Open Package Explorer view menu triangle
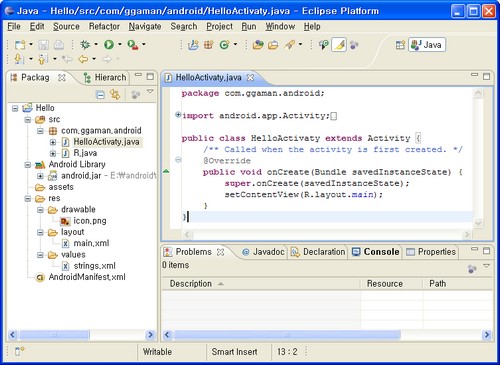 (150, 91)
